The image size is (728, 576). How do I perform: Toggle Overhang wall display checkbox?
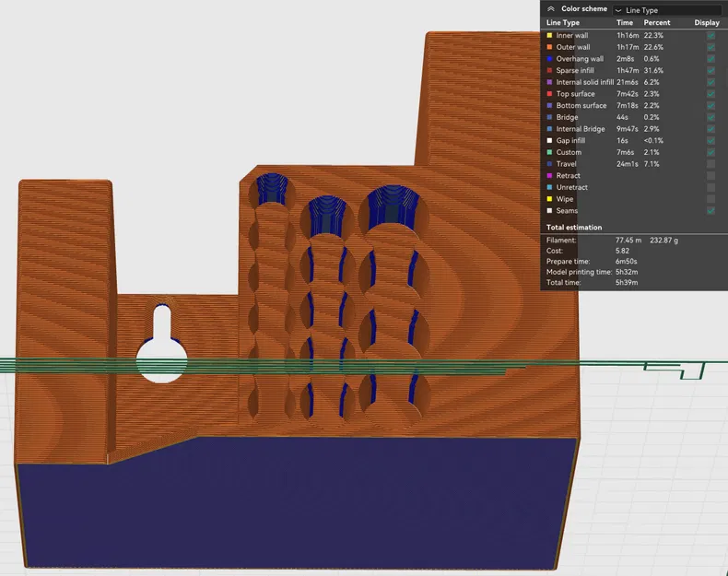coord(710,58)
